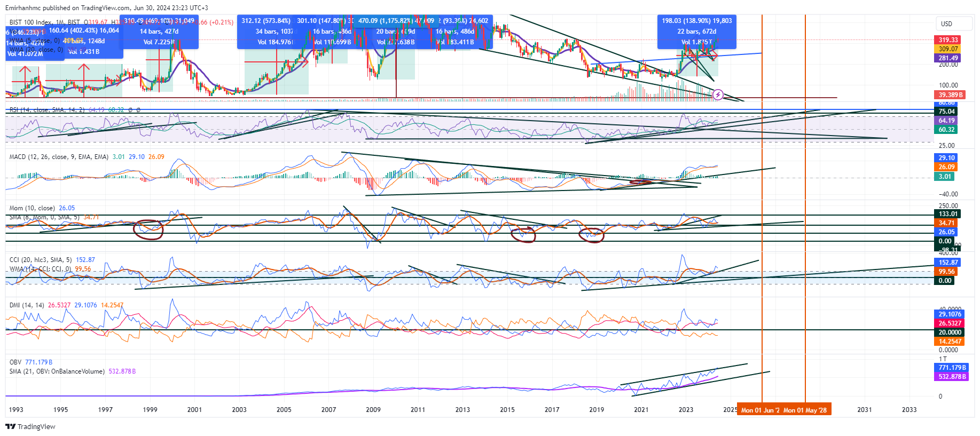Click the 771.179B OBV axis label

tap(952, 368)
